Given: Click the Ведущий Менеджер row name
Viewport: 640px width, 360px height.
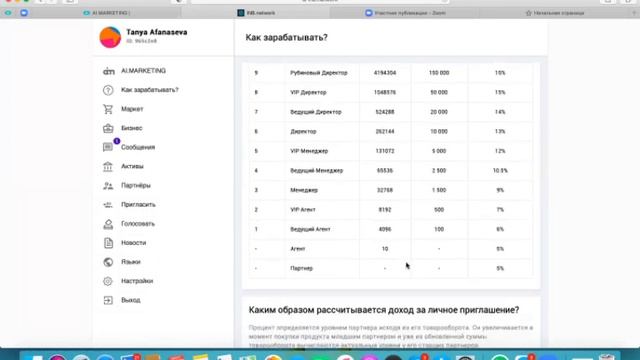Looking at the screenshot, I should (317, 171).
